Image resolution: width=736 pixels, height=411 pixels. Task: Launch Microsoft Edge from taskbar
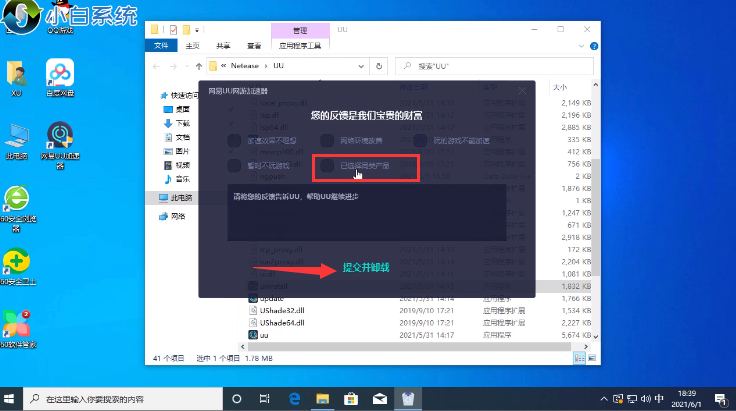pos(294,399)
